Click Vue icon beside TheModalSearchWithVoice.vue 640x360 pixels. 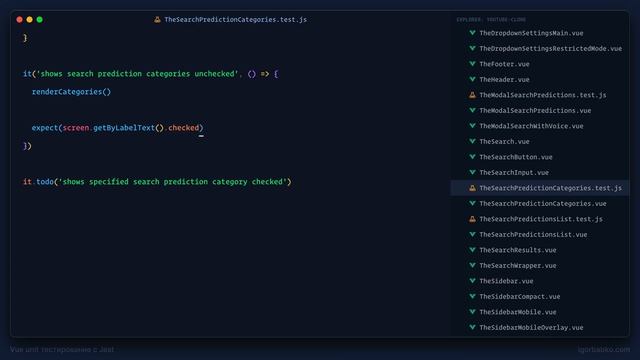click(472, 126)
